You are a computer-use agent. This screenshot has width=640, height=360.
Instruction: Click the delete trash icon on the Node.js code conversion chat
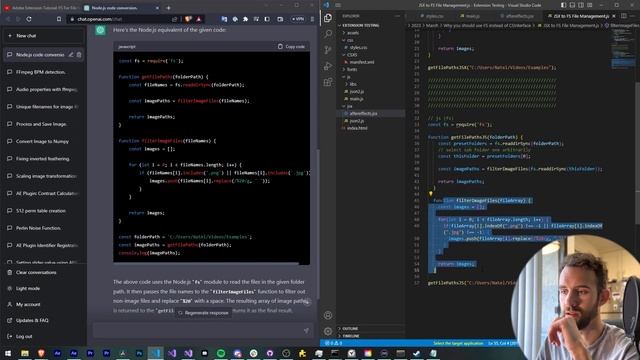tap(79, 55)
